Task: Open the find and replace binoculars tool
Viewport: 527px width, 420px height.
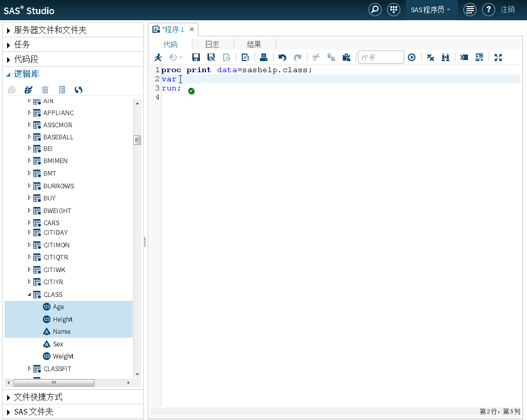Action: pos(445,58)
